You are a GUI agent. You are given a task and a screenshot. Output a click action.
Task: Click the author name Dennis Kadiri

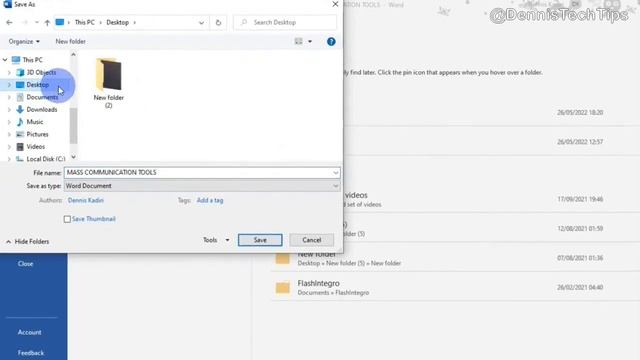(x=86, y=200)
